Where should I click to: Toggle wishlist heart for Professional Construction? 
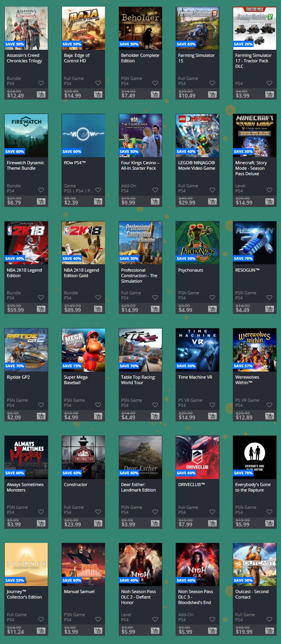click(155, 298)
